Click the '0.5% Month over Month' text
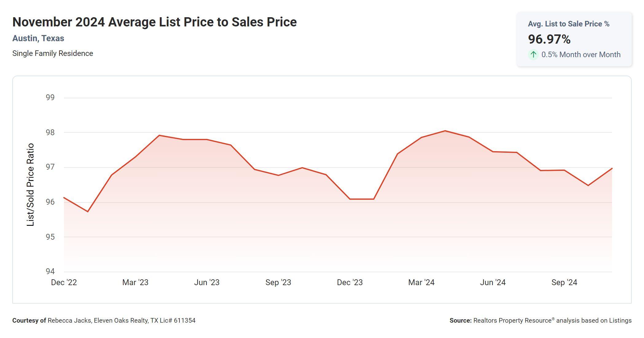 tap(581, 55)
